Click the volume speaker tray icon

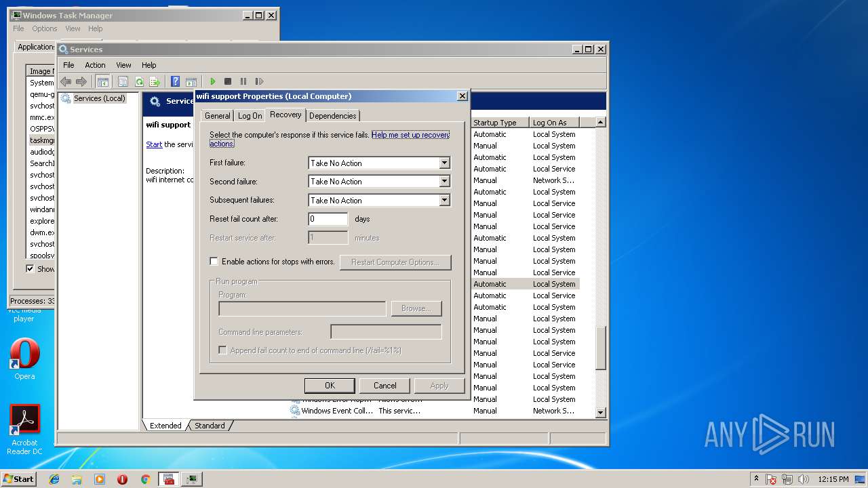pos(804,479)
